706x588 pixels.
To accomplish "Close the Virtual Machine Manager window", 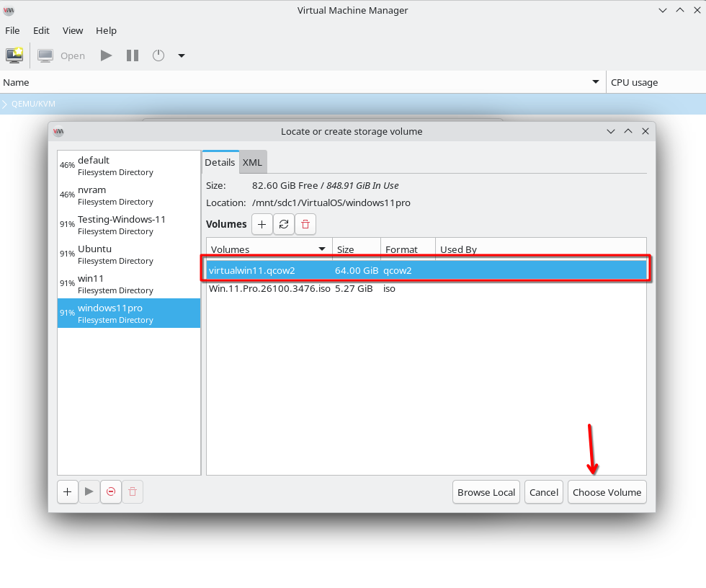I will 697,10.
